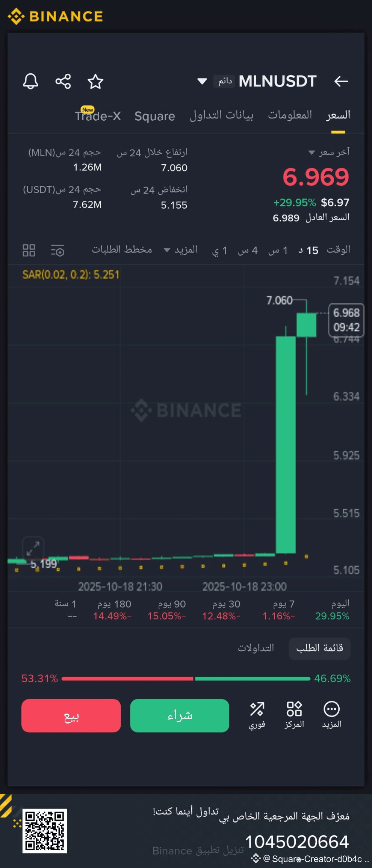Select the 15 د timeframe
Image resolution: width=372 pixels, height=868 pixels.
click(x=308, y=250)
